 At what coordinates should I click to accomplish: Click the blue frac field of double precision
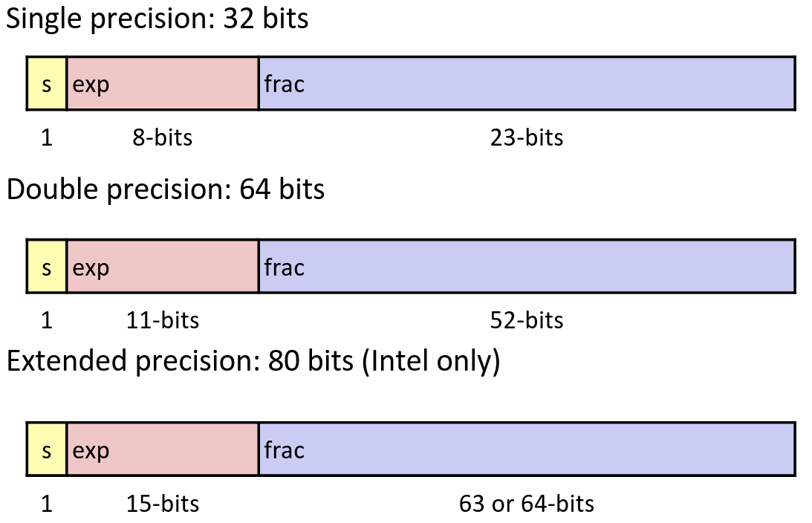point(527,266)
